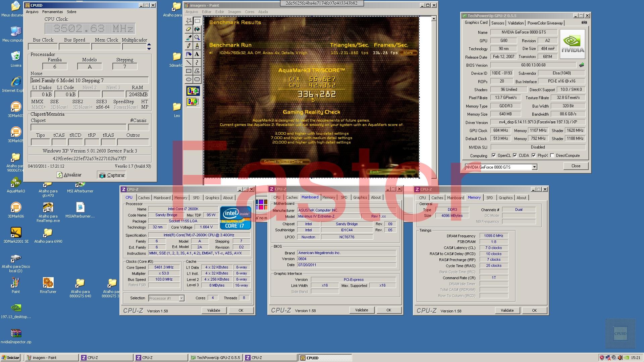Select the Polygon shape tool
This screenshot has height=362, width=644.
pos(197,71)
